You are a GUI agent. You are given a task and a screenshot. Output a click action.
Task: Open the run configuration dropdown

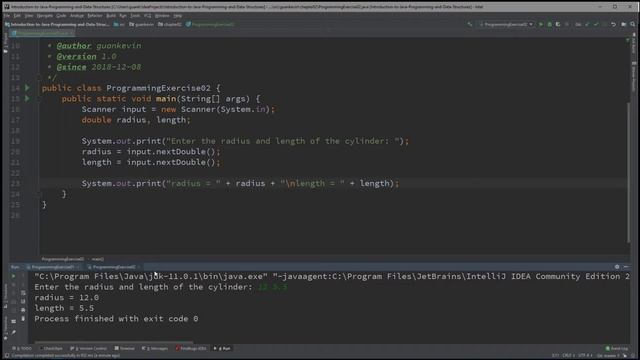pos(506,24)
